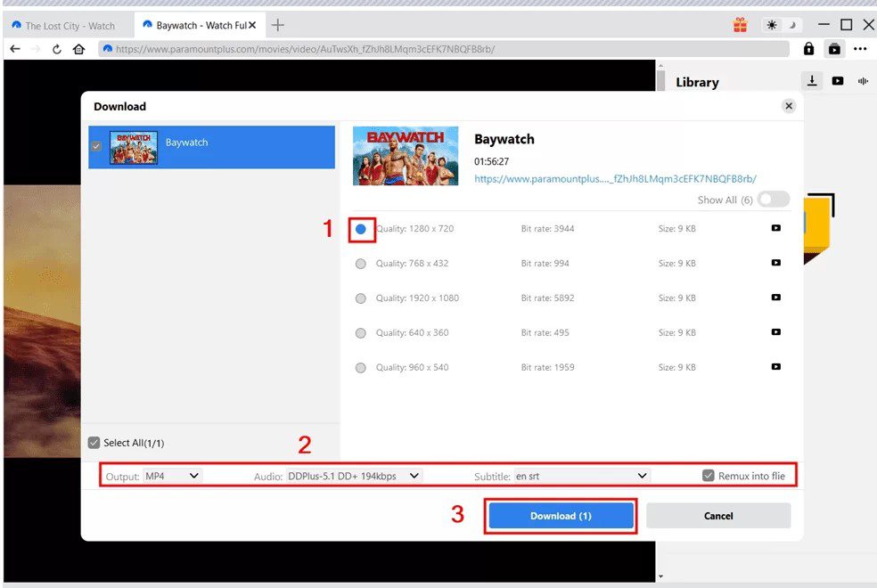Enable the Show All (6) toggle
Viewport: 877px width, 588px height.
click(x=773, y=200)
